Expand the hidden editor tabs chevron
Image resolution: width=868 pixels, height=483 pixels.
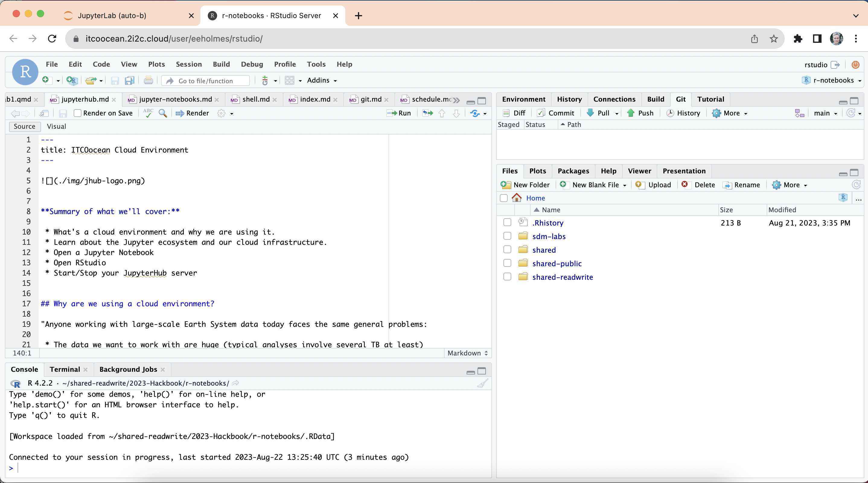point(457,100)
